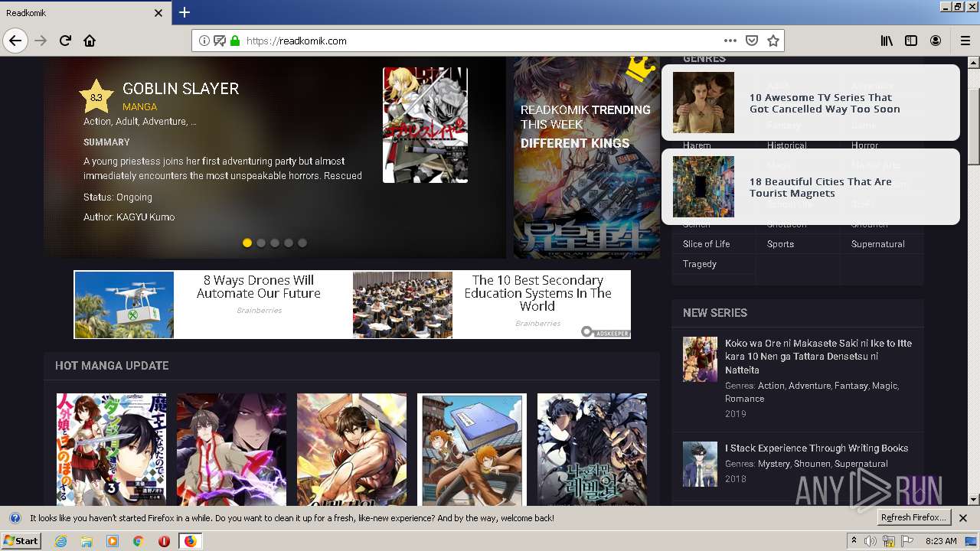Select the Sports genre
Viewport: 980px width, 551px height.
pyautogui.click(x=780, y=244)
